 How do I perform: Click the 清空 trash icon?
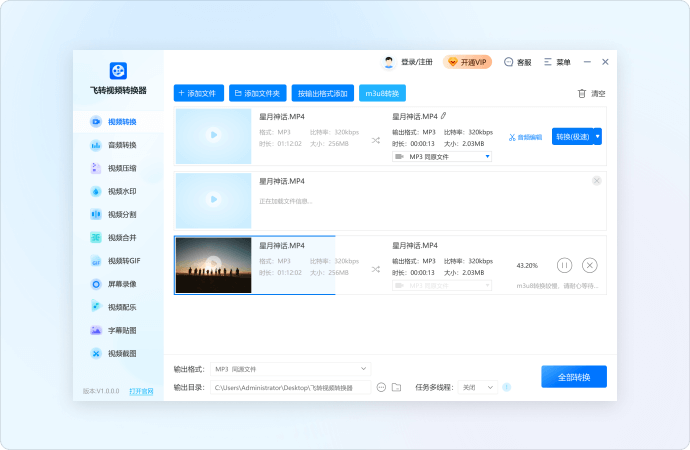[582, 93]
